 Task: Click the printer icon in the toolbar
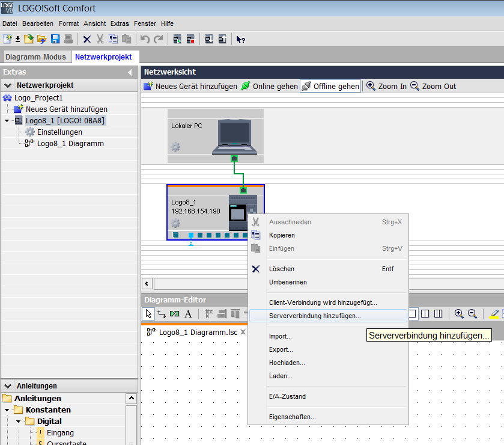pyautogui.click(x=68, y=39)
